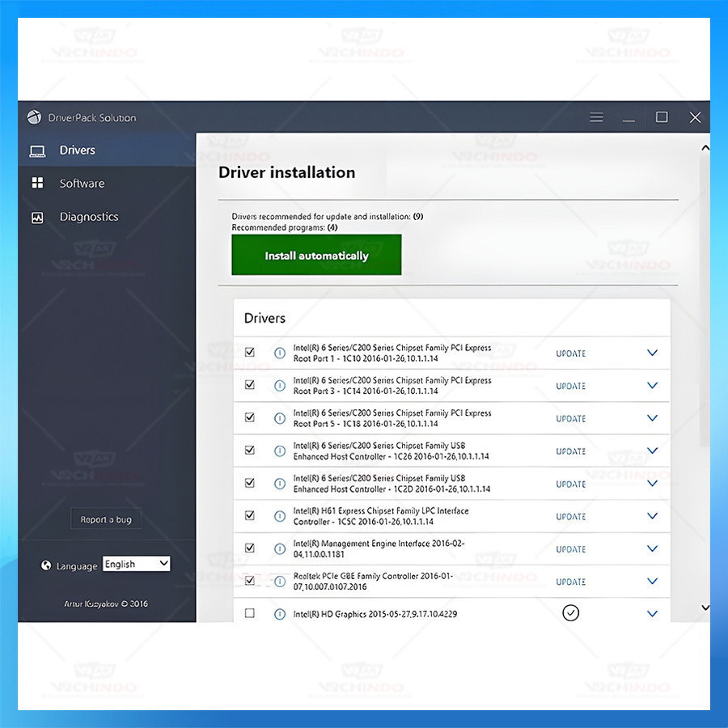Click UPDATE for Management Engine Interface

click(570, 549)
